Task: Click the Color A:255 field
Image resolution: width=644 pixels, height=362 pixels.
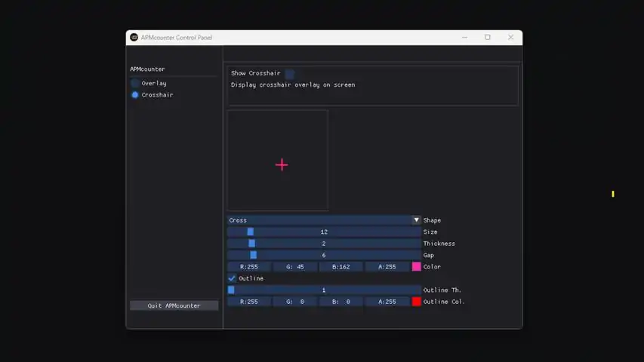Action: point(387,267)
